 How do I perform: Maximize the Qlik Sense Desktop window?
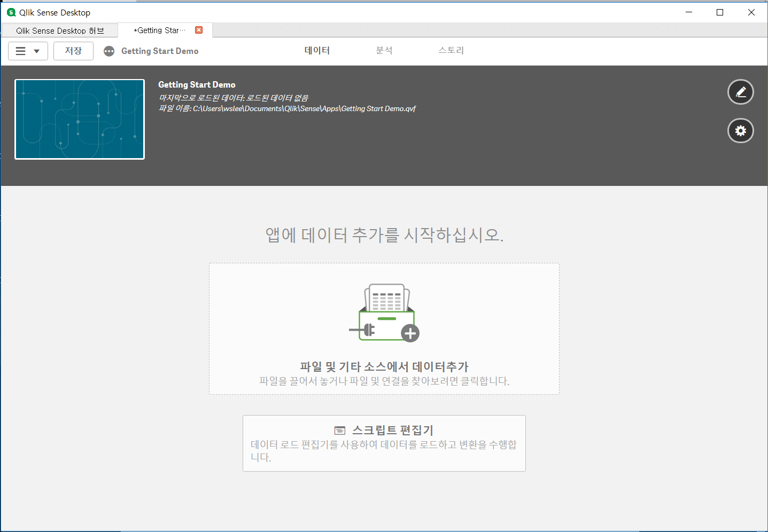[720, 12]
